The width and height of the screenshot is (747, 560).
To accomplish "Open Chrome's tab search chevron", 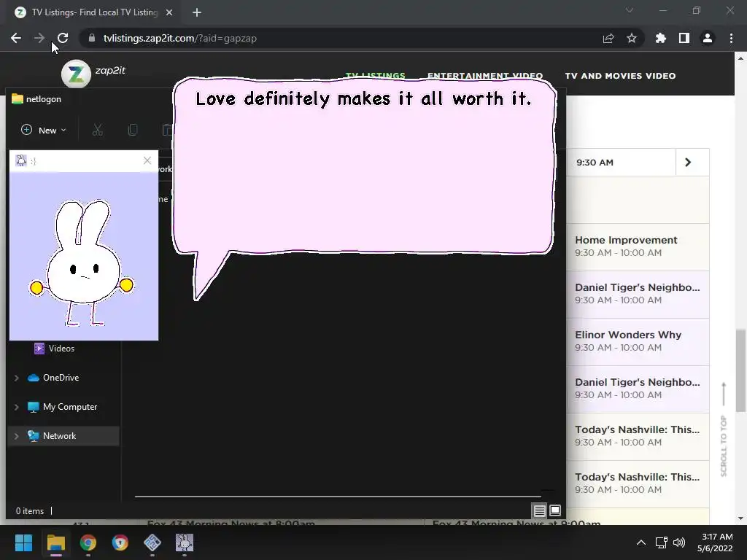I will point(630,10).
